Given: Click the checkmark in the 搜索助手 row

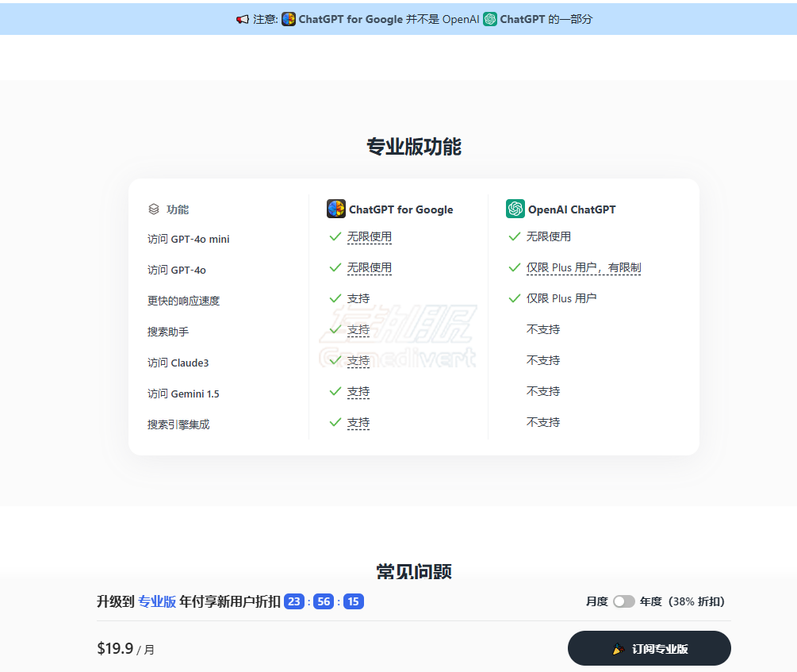Looking at the screenshot, I should coord(335,329).
